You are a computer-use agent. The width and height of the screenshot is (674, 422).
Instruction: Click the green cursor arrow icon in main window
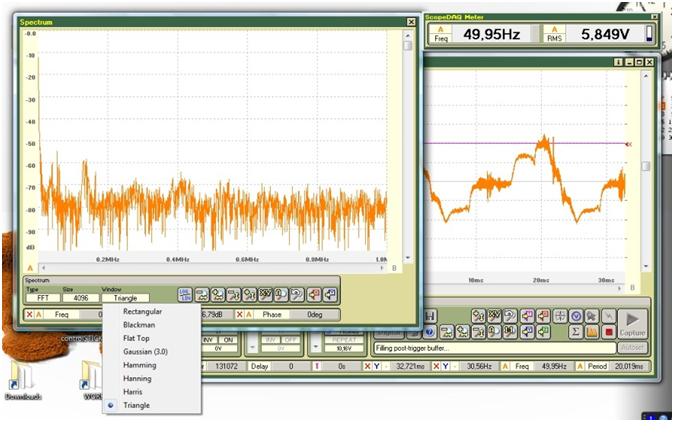(543, 332)
